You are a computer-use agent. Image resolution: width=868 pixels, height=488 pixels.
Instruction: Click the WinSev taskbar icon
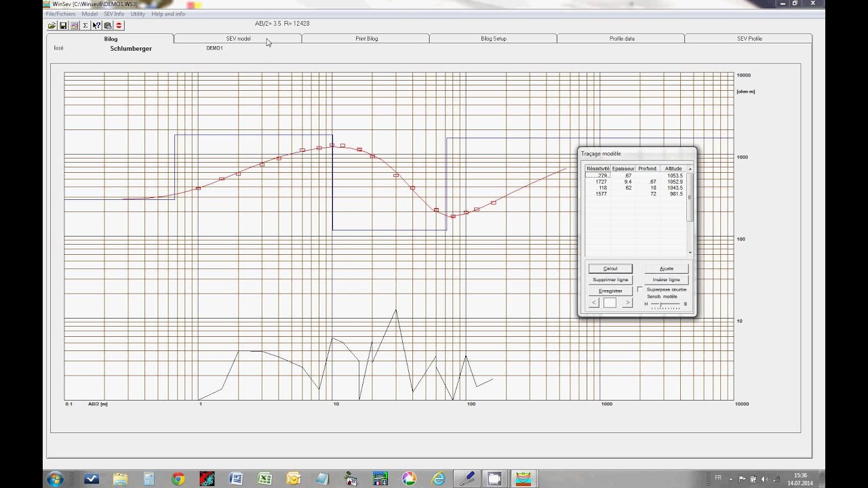[524, 479]
